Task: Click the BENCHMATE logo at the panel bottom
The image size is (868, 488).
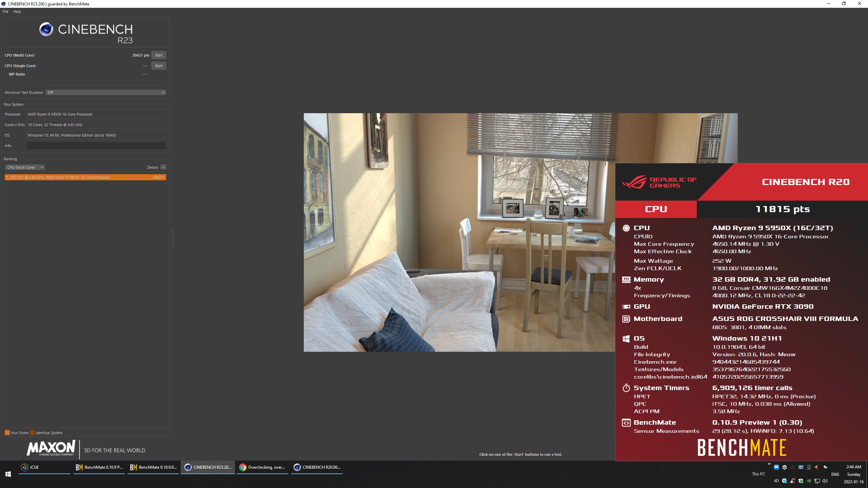Action: pyautogui.click(x=742, y=448)
